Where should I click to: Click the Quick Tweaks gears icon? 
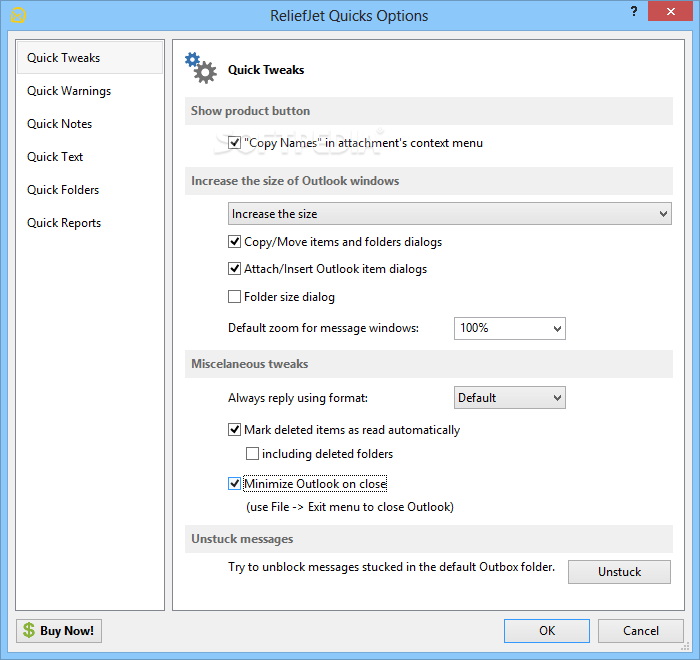click(200, 68)
